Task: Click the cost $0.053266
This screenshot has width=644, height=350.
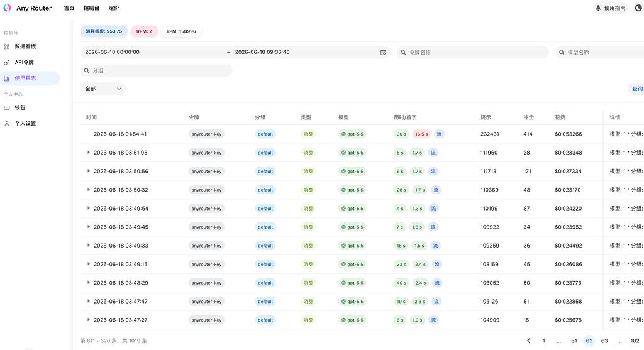Action: tap(568, 134)
